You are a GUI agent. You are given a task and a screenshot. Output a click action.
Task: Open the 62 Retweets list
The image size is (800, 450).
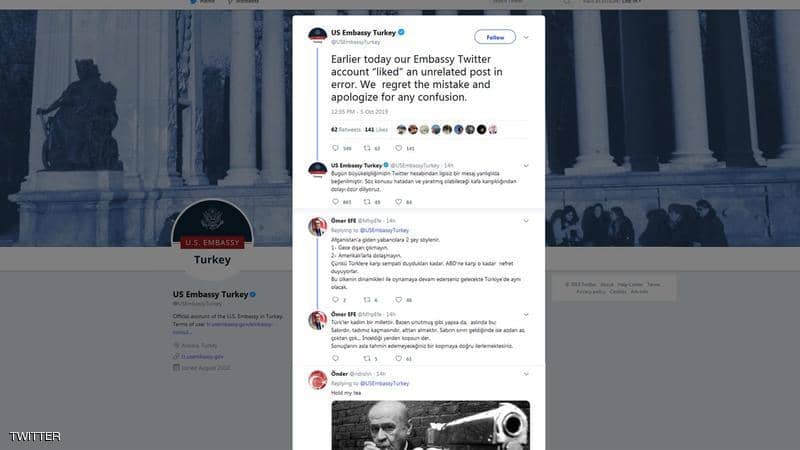(346, 130)
